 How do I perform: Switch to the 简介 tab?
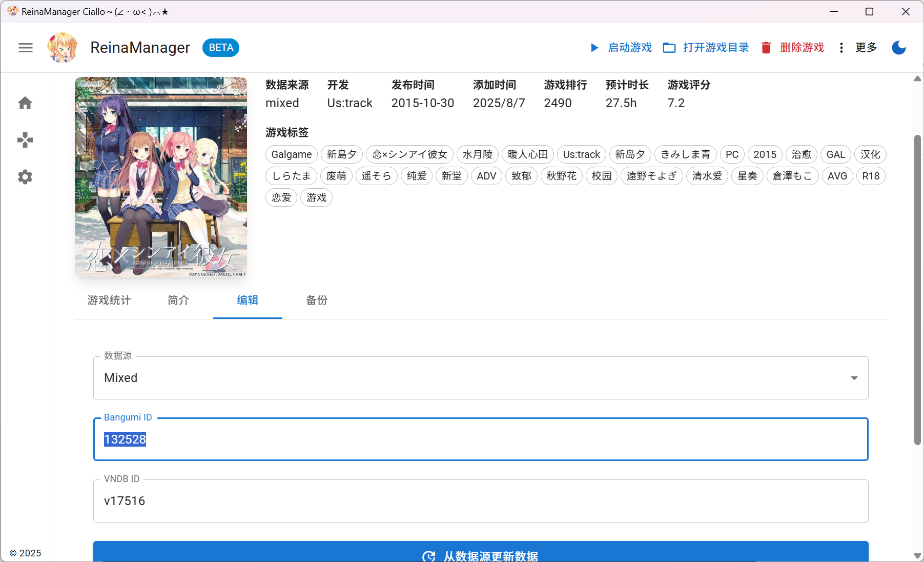(x=178, y=301)
